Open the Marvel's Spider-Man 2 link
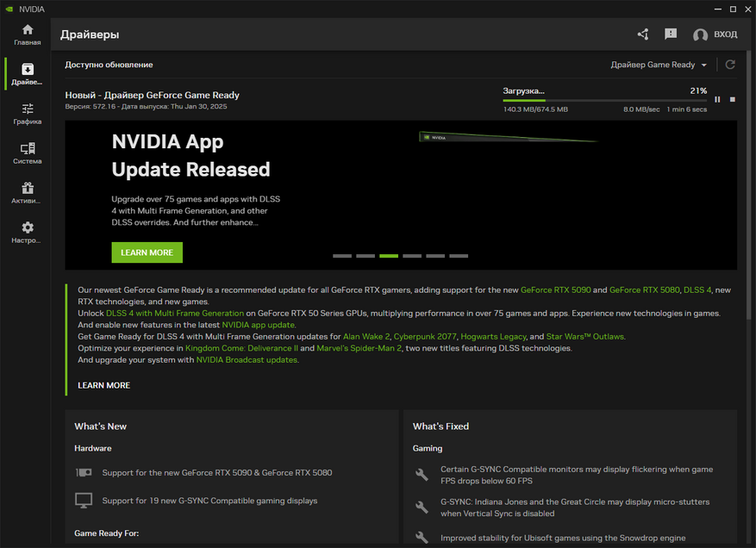The image size is (756, 548). tap(359, 348)
